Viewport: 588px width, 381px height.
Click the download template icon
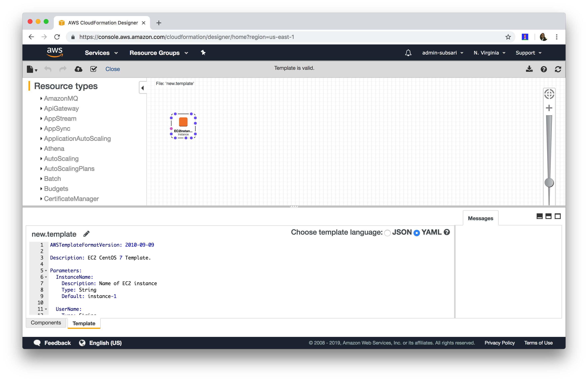click(529, 69)
